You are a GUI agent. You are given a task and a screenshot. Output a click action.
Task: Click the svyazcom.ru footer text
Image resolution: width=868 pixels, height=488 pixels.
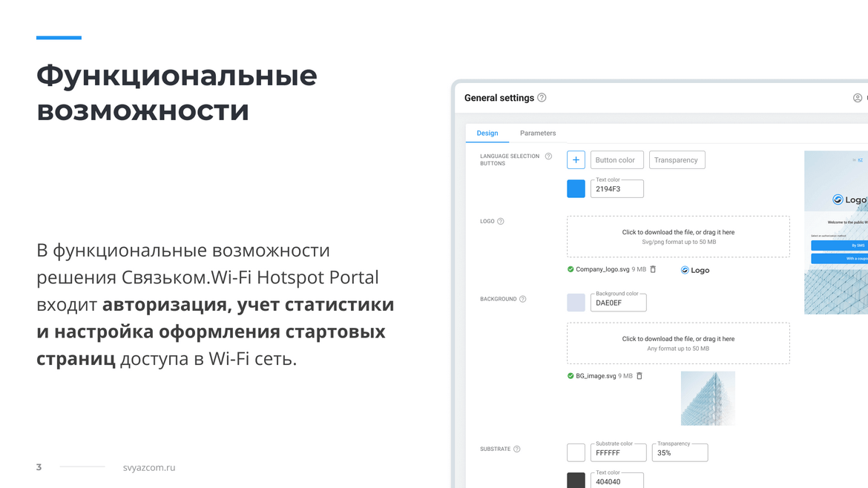(149, 467)
